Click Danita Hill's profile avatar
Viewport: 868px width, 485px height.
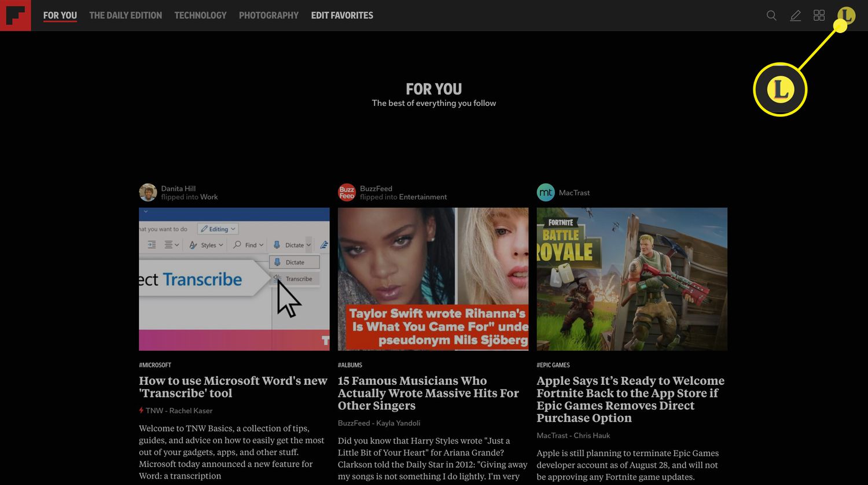[148, 193]
